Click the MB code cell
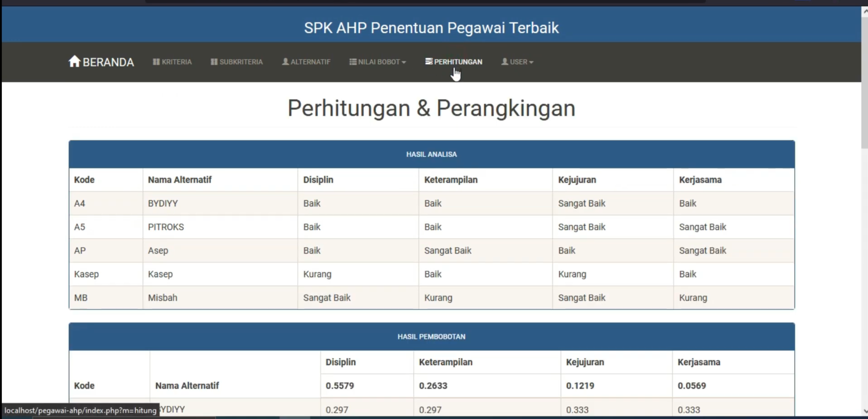Viewport: 868px width, 419px height. click(106, 298)
